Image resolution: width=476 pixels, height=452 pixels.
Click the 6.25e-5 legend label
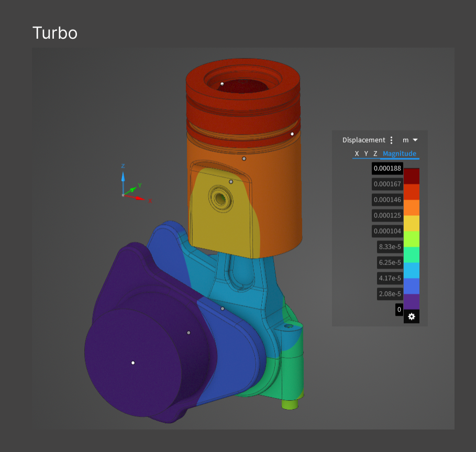390,262
